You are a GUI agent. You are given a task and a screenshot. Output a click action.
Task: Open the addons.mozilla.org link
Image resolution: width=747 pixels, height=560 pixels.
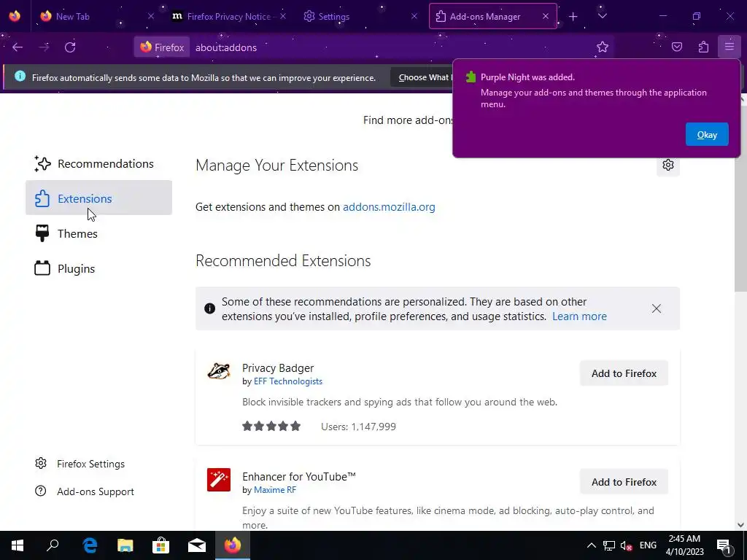pyautogui.click(x=389, y=206)
